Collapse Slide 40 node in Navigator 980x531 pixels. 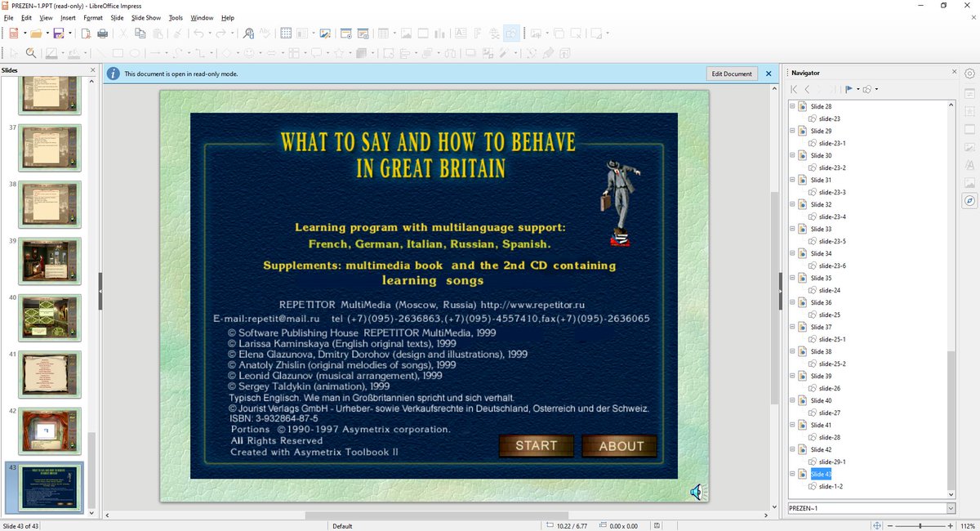pyautogui.click(x=791, y=400)
